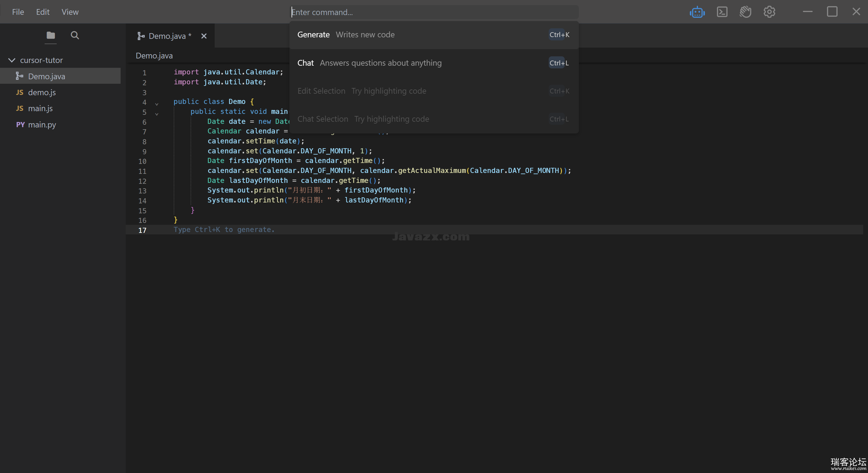Open Demo.java in the file tree

click(60, 76)
